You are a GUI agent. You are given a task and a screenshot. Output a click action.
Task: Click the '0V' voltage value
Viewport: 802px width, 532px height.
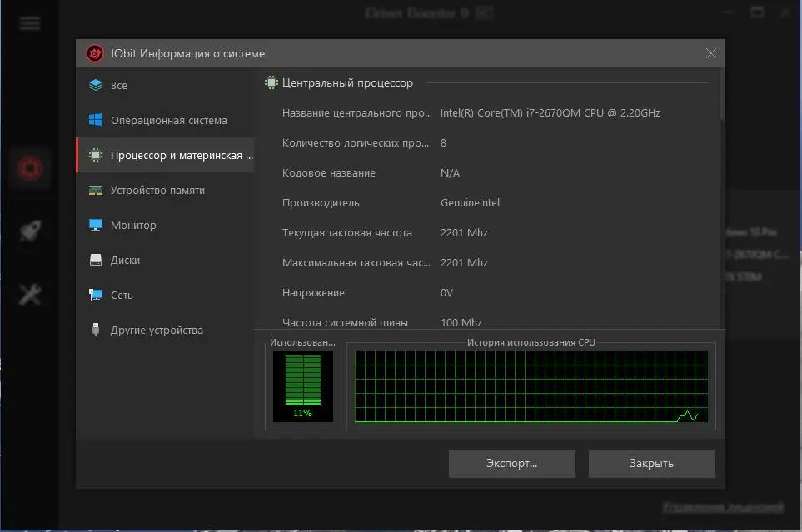click(446, 292)
